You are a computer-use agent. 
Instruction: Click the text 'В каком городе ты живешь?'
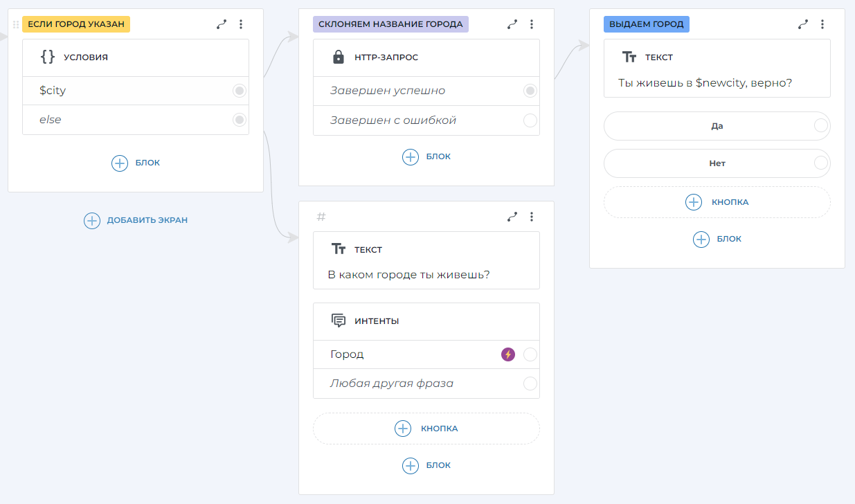point(408,275)
